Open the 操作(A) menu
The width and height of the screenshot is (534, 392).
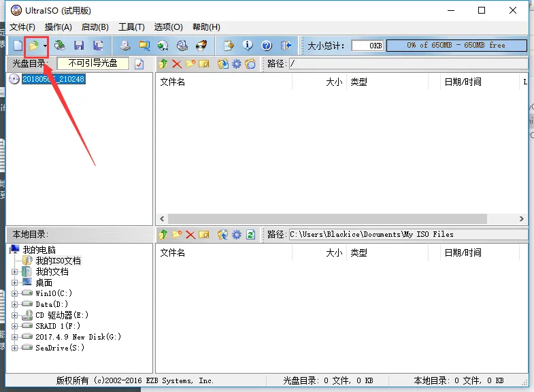pos(59,27)
